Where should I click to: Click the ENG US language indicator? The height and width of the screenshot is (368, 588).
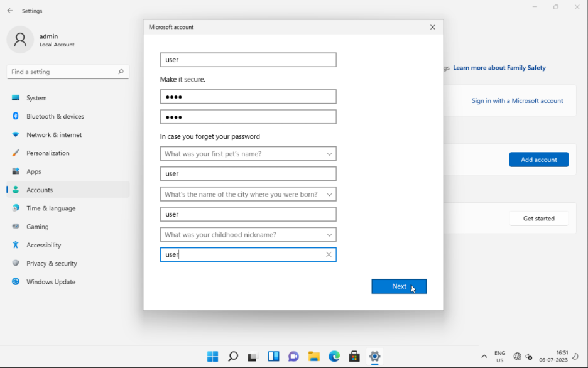500,357
